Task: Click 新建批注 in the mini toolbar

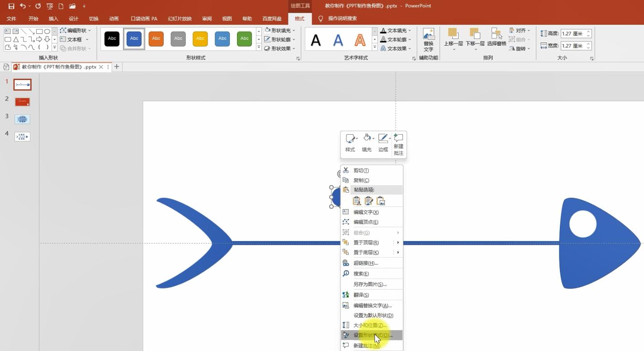Action: click(398, 144)
